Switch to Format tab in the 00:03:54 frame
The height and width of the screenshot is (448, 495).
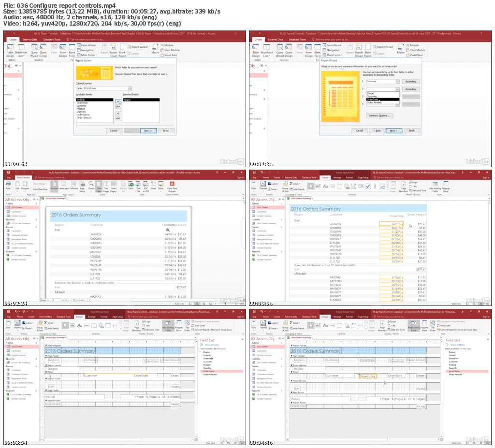[104, 317]
